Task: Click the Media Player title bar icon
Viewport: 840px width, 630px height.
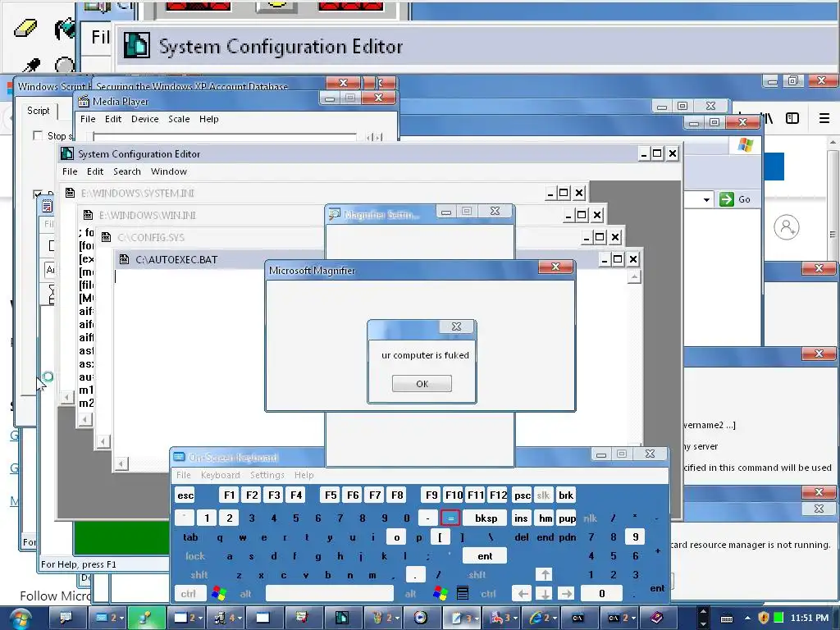Action: pyautogui.click(x=84, y=101)
